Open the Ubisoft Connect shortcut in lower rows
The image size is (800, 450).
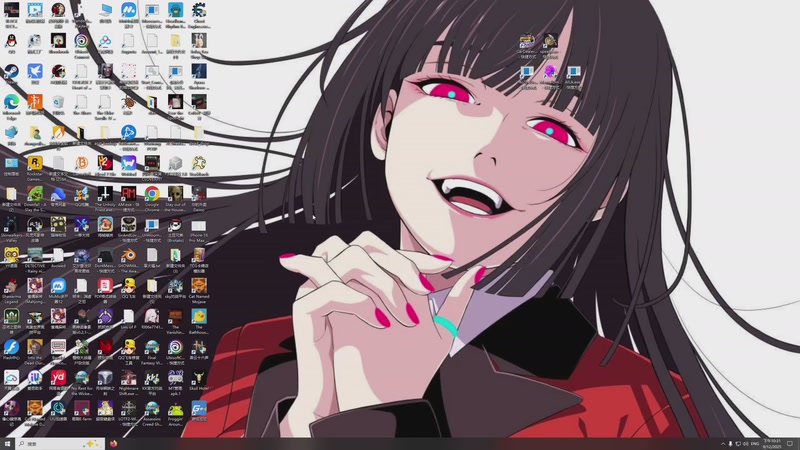pyautogui.click(x=175, y=348)
